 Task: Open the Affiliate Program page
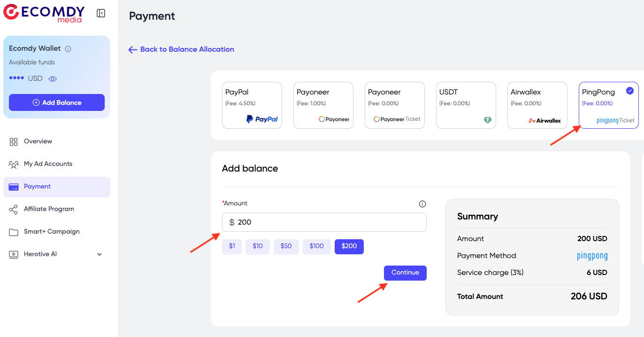tap(57, 209)
